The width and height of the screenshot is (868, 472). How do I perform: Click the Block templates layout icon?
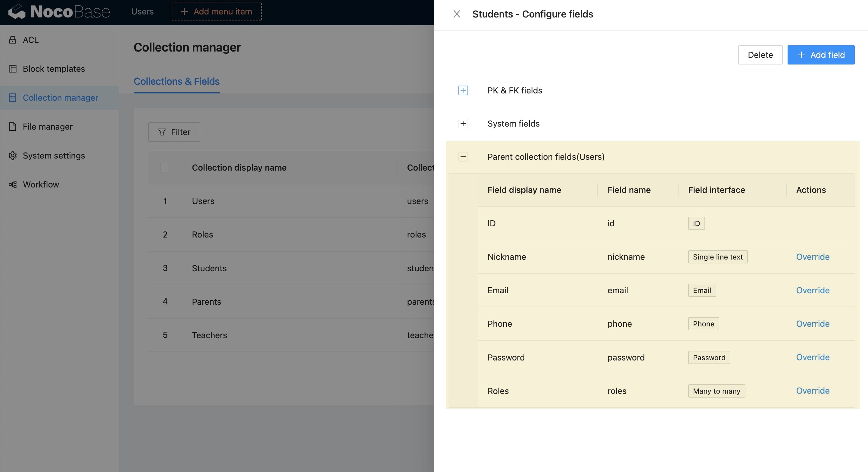point(12,69)
